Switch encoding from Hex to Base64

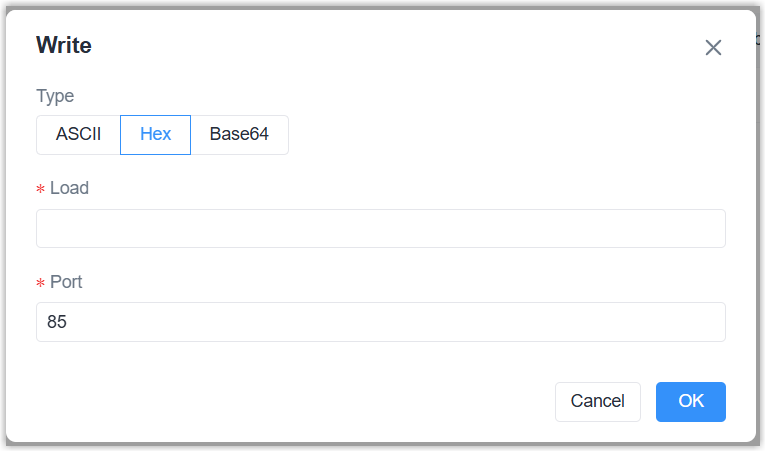pyautogui.click(x=239, y=135)
